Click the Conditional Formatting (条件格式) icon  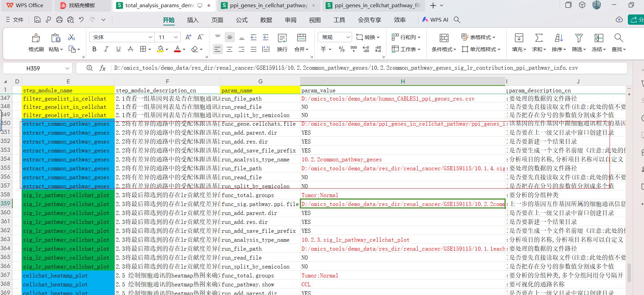click(x=444, y=38)
